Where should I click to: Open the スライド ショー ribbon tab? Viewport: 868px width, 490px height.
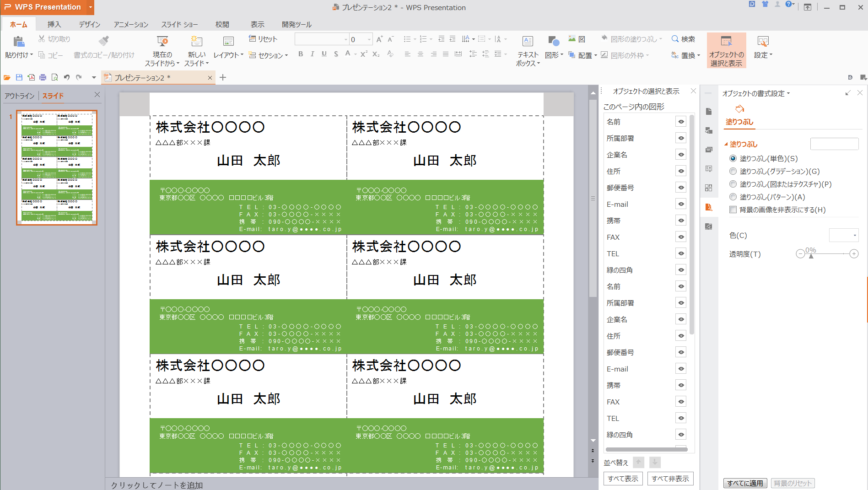(179, 24)
